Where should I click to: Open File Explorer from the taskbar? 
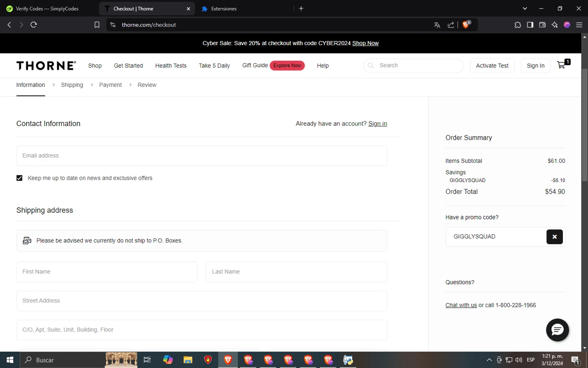[188, 360]
